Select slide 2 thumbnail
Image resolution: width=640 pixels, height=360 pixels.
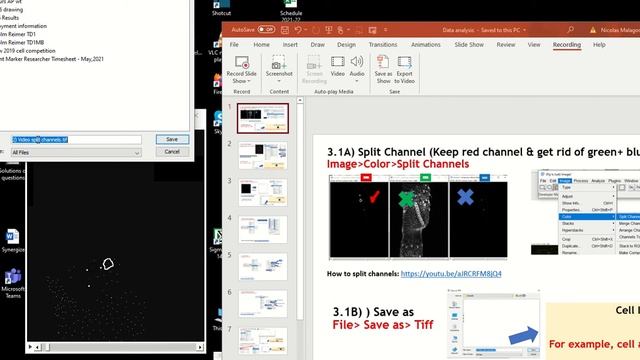click(x=262, y=156)
